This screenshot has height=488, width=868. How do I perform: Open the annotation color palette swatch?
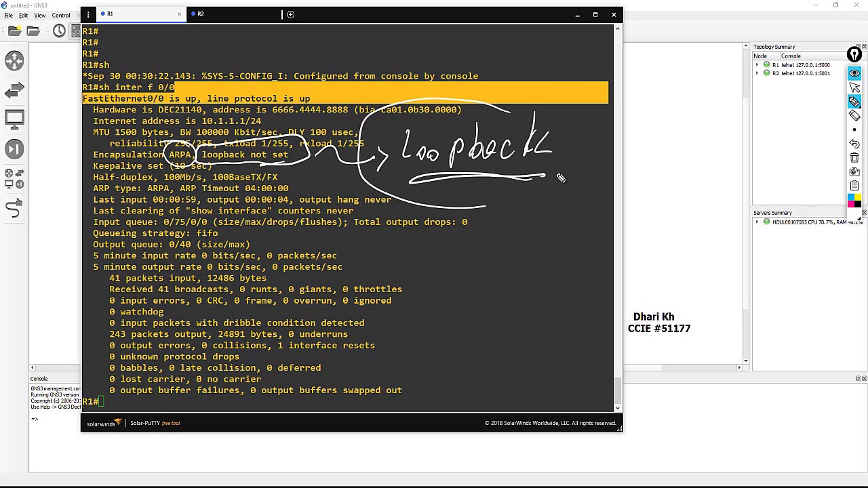coord(854,201)
